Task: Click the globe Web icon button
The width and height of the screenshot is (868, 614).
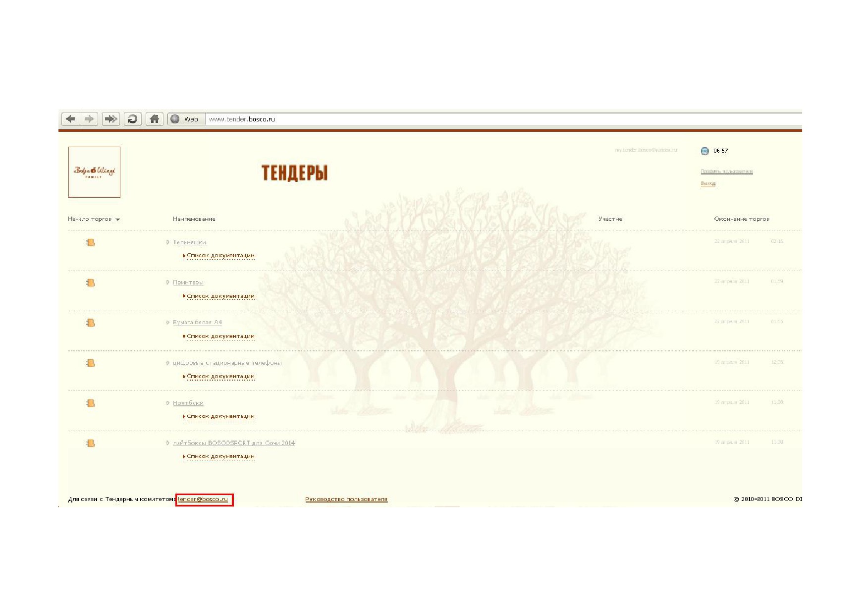Action: coord(186,119)
